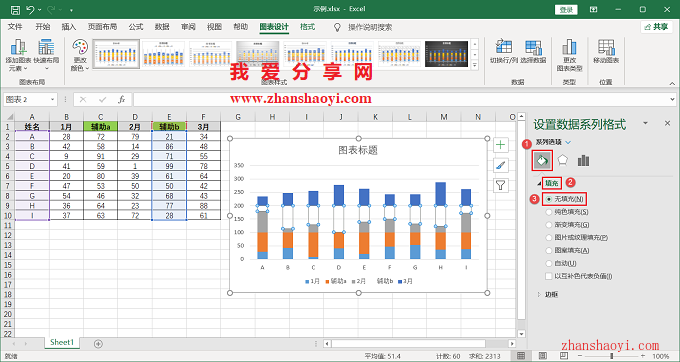Select the Series Options bar chart icon
Screen dimensions: 680x362
583,160
